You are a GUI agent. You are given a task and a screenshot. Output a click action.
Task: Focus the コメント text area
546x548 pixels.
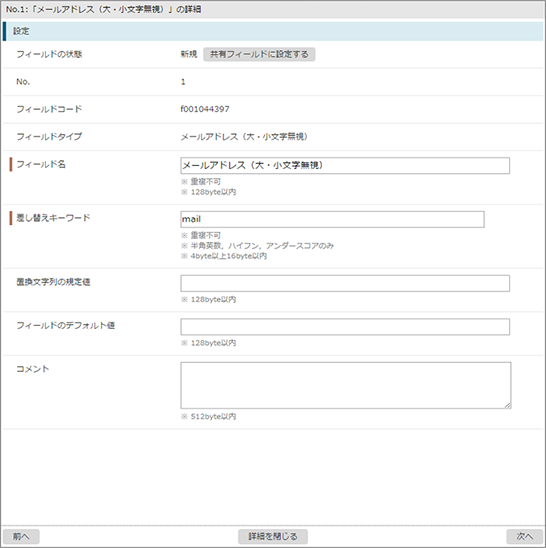pos(346,385)
